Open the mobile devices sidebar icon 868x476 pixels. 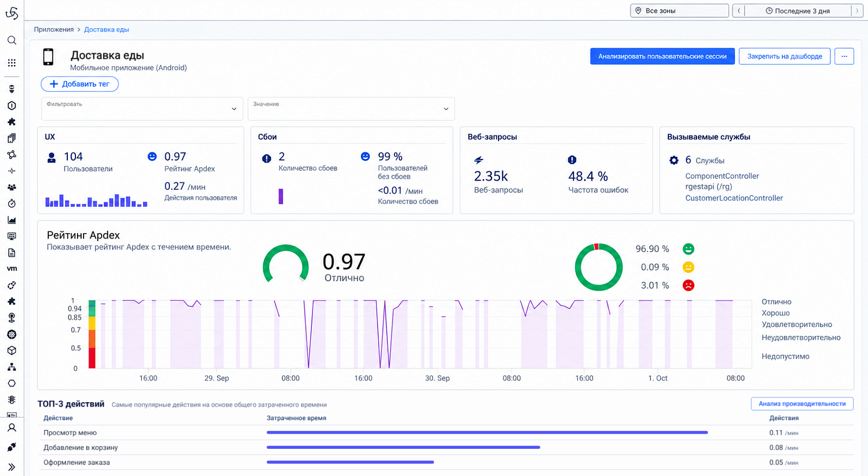pyautogui.click(x=11, y=138)
